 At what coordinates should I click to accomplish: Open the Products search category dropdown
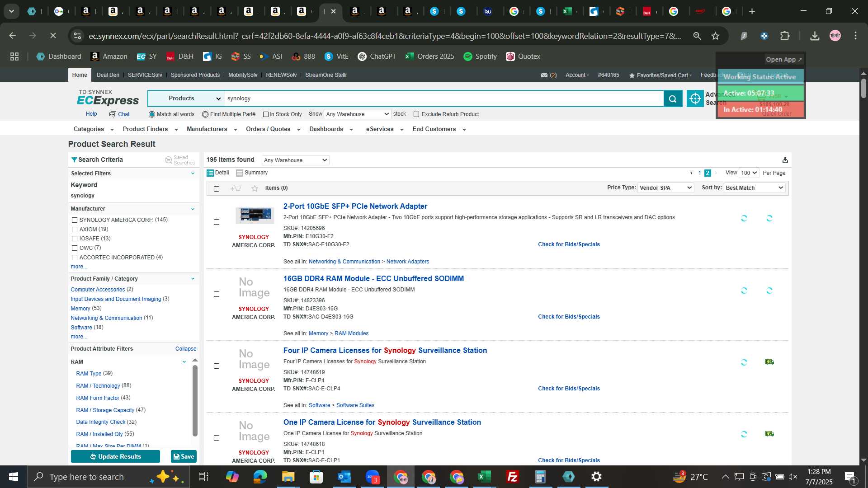point(186,99)
